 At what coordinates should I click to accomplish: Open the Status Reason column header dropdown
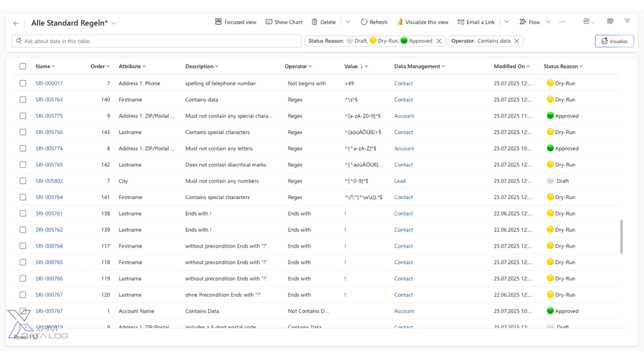click(x=563, y=66)
